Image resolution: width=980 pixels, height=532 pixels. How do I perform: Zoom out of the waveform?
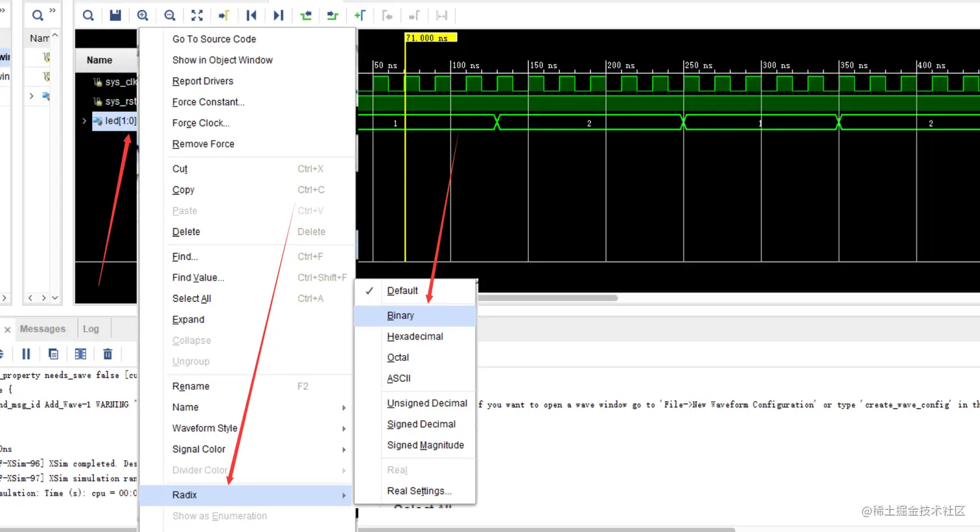pyautogui.click(x=170, y=16)
